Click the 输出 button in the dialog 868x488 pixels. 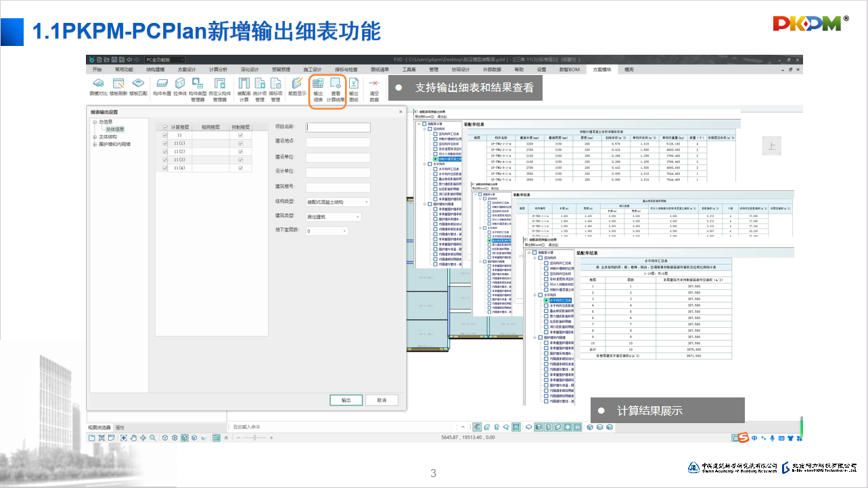coord(346,400)
